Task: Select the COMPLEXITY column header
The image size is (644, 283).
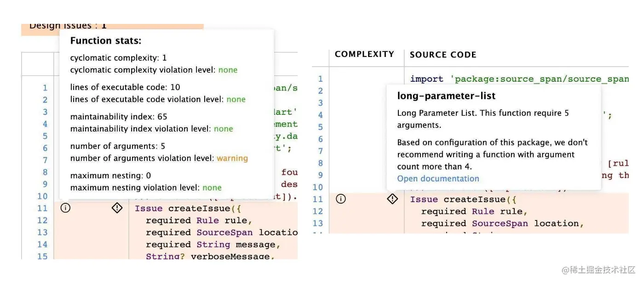Action: tap(364, 54)
